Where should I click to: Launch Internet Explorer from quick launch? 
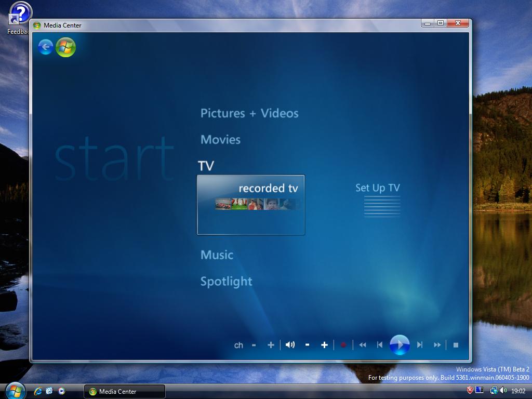coord(37,391)
